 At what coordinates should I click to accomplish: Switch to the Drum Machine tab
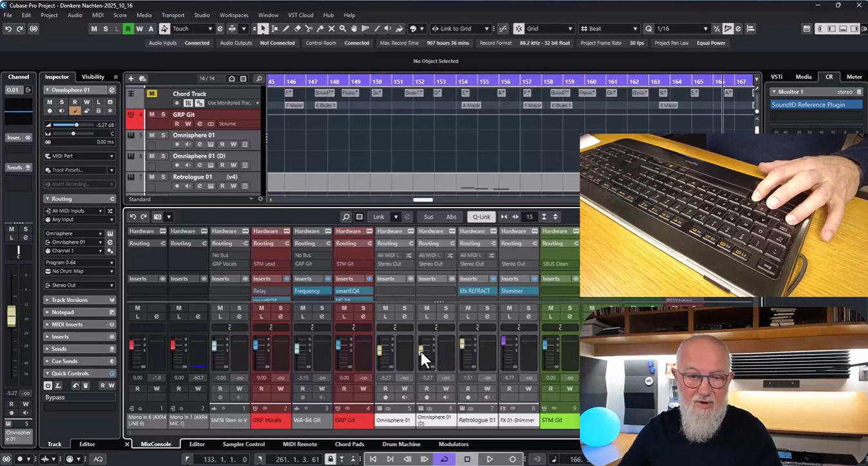[401, 444]
